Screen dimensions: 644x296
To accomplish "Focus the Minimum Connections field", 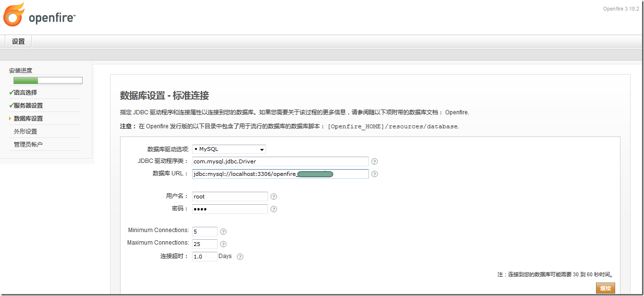I will click(x=205, y=232).
